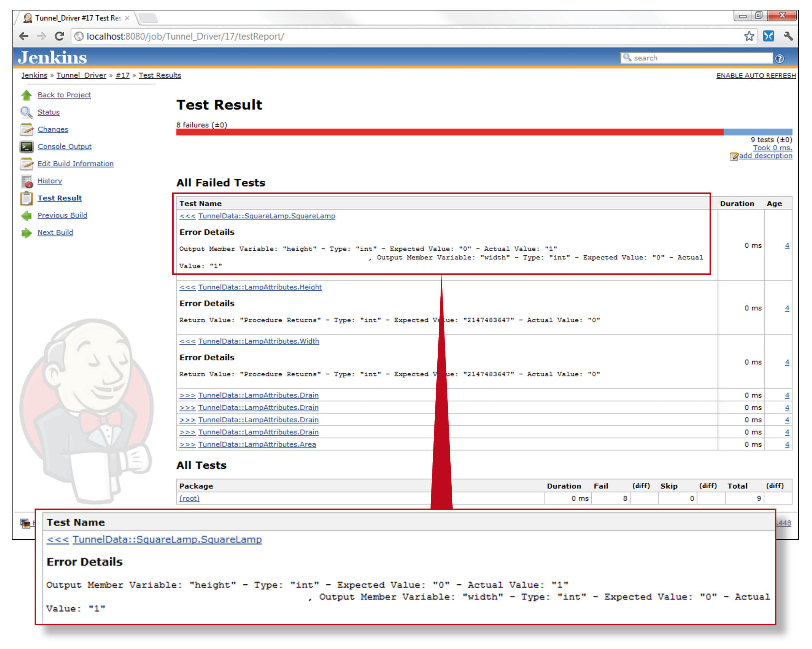Click the Previous Build arrow icon
The width and height of the screenshot is (812, 649).
pyautogui.click(x=26, y=216)
